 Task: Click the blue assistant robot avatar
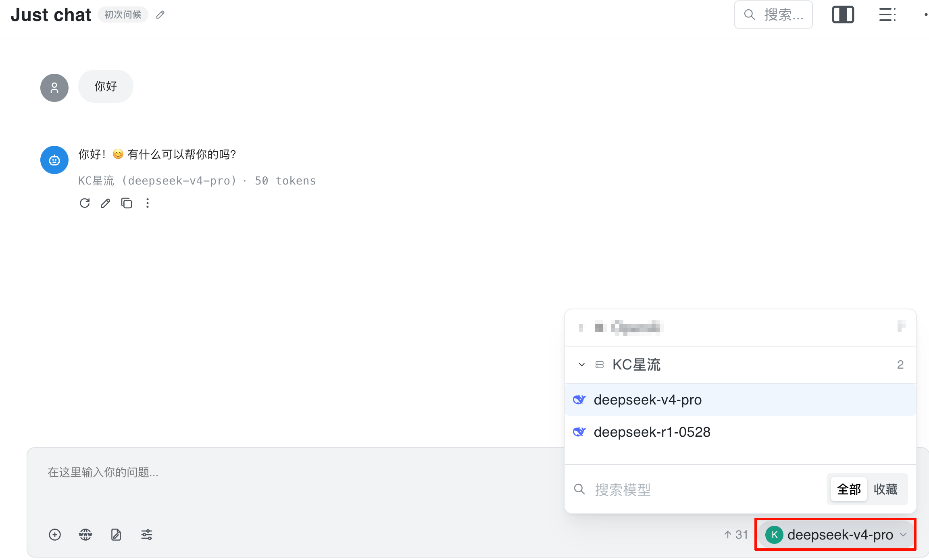pyautogui.click(x=54, y=160)
